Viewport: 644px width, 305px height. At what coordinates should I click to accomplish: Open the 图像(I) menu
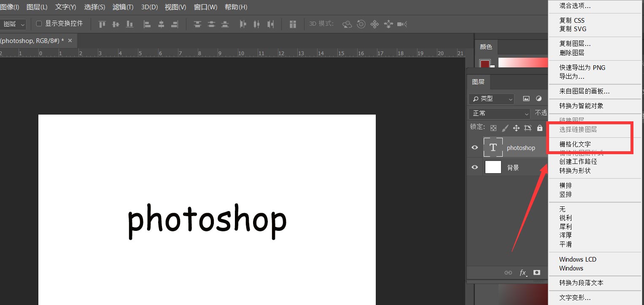[10, 7]
